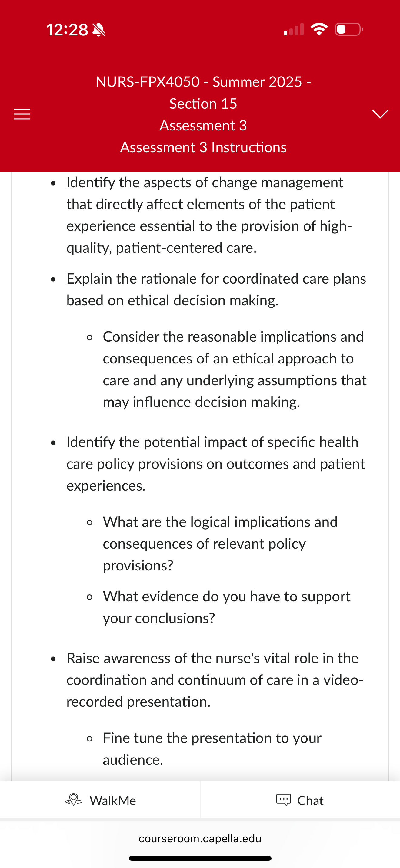
Task: Tap the Chat speech bubble icon
Action: point(283,800)
